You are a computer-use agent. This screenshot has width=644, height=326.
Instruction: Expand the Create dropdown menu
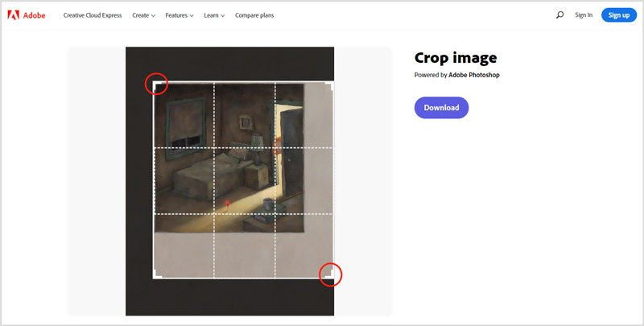click(144, 15)
